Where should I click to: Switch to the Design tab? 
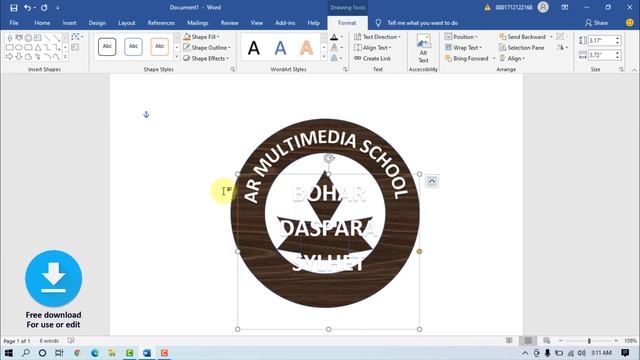pos(97,23)
